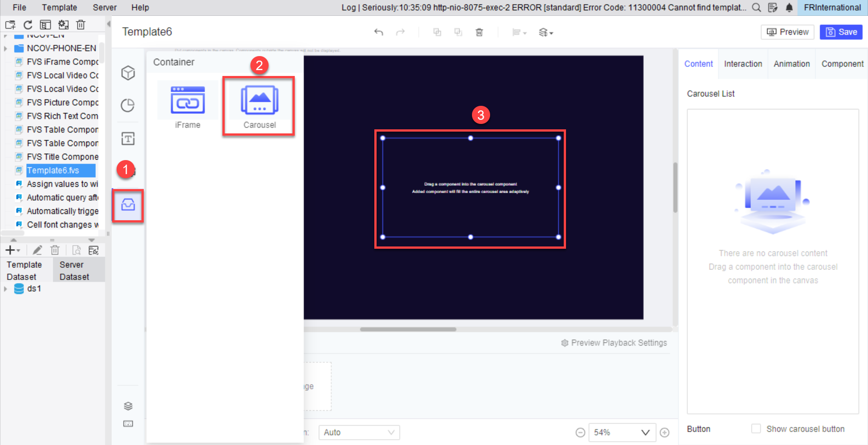The width and height of the screenshot is (868, 445).
Task: Click the refresh icon above the file tree
Action: click(x=28, y=25)
